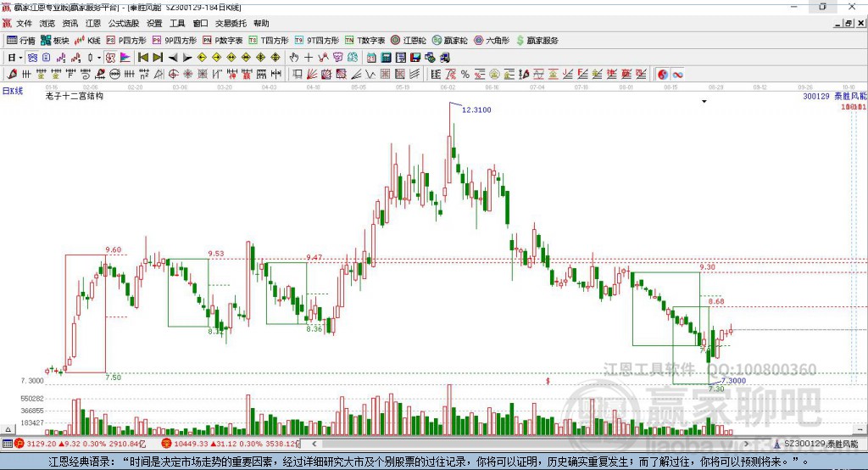Click the status bar grid icon
Image resolution: width=868 pixels, height=470 pixels.
(7, 444)
